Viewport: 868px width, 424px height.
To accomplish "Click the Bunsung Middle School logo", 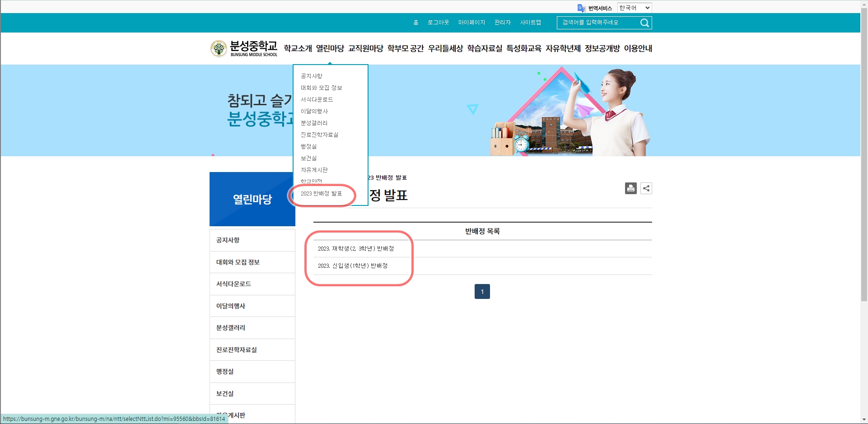I will (x=244, y=48).
